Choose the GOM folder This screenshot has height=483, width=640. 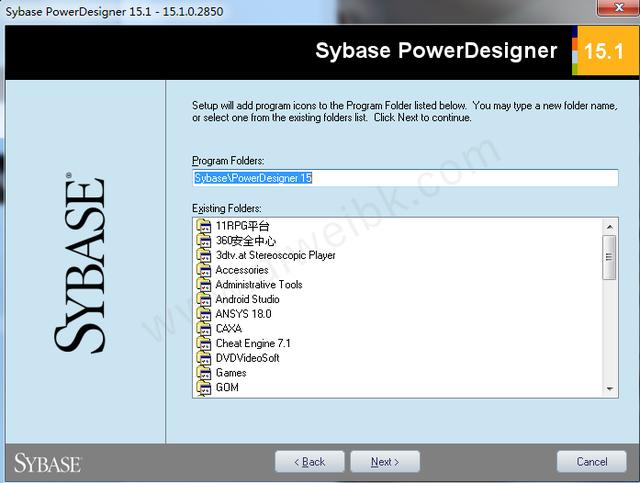pos(227,387)
